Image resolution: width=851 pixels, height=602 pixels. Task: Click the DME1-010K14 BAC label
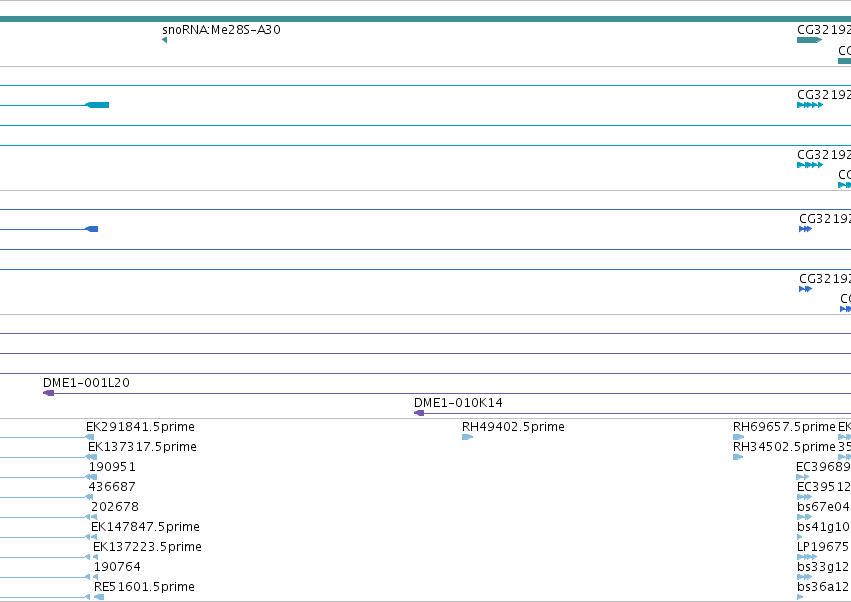458,403
